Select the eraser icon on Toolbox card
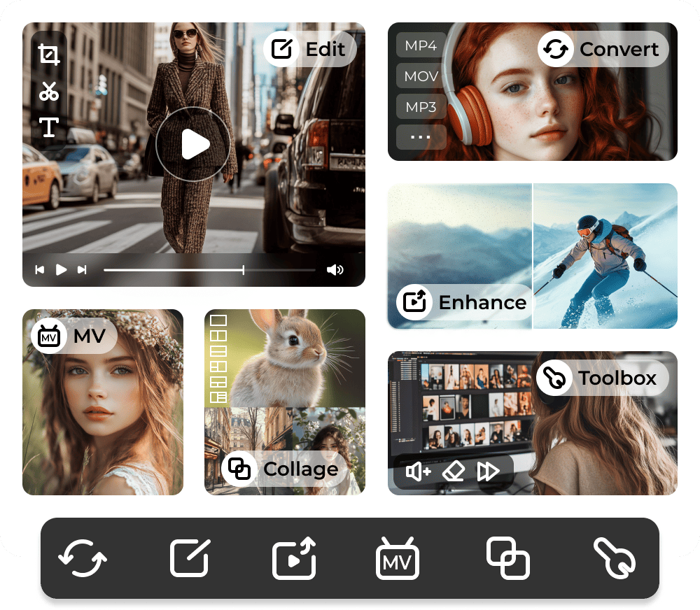 pos(454,471)
